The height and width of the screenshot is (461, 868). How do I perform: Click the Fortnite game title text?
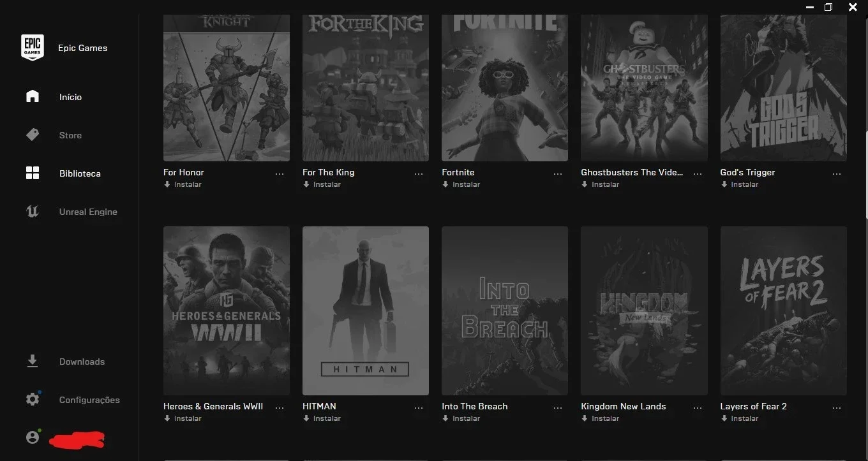458,172
